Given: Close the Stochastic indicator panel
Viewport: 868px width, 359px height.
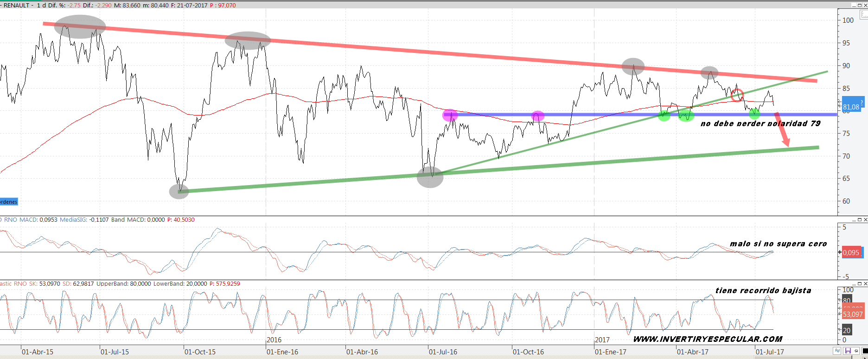Looking at the screenshot, I should pyautogui.click(x=865, y=284).
